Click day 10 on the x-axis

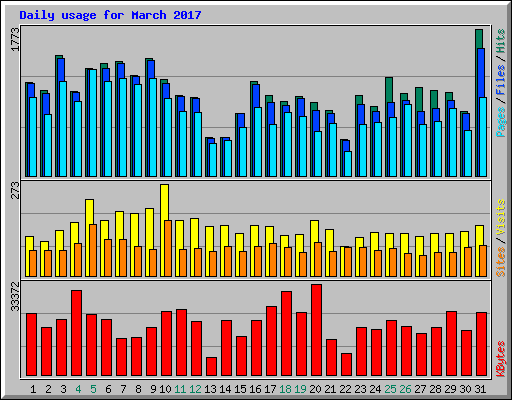tap(165, 389)
